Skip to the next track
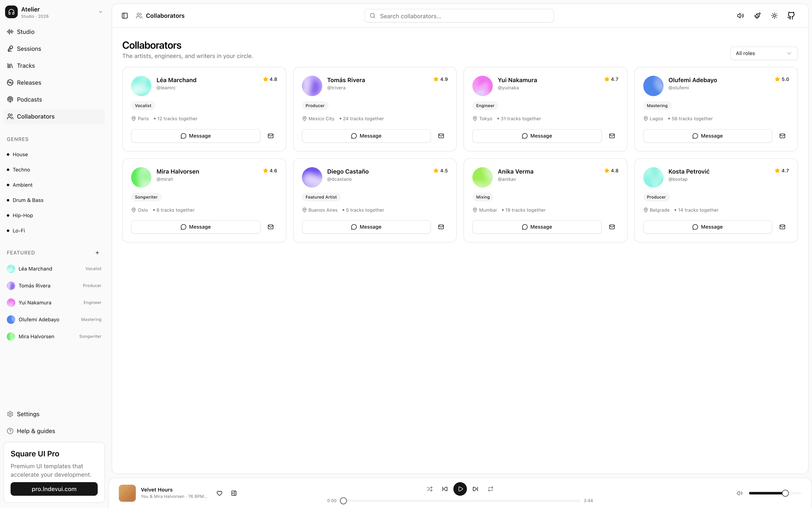 [475, 489]
